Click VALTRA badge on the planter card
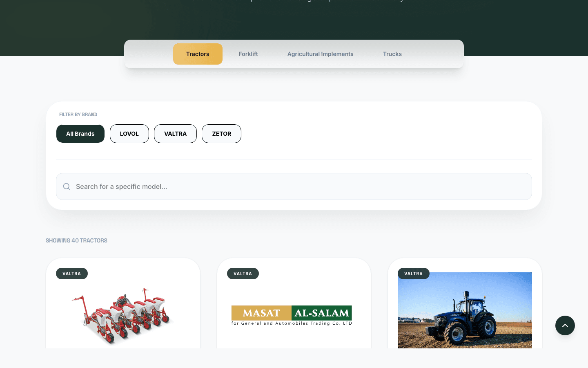This screenshot has width=588, height=368. [72, 274]
